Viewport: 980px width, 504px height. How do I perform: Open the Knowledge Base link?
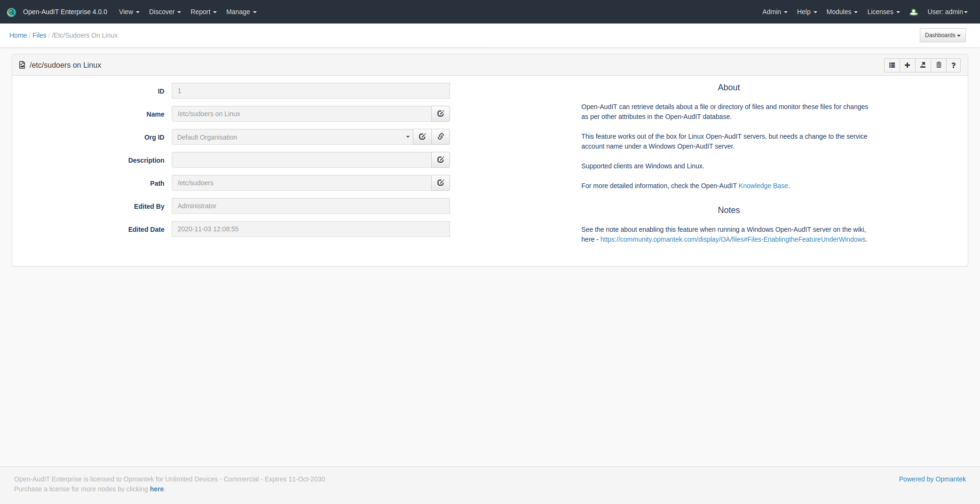click(763, 186)
